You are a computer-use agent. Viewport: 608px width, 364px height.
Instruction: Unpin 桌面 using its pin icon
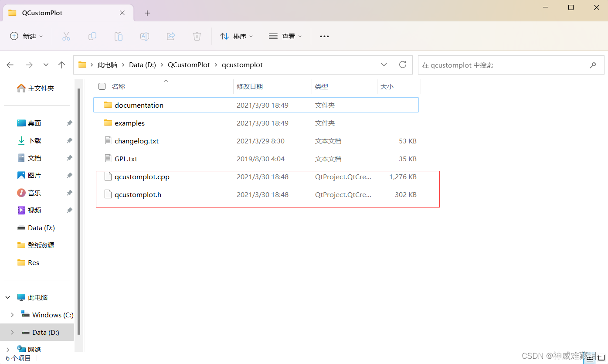pos(69,123)
